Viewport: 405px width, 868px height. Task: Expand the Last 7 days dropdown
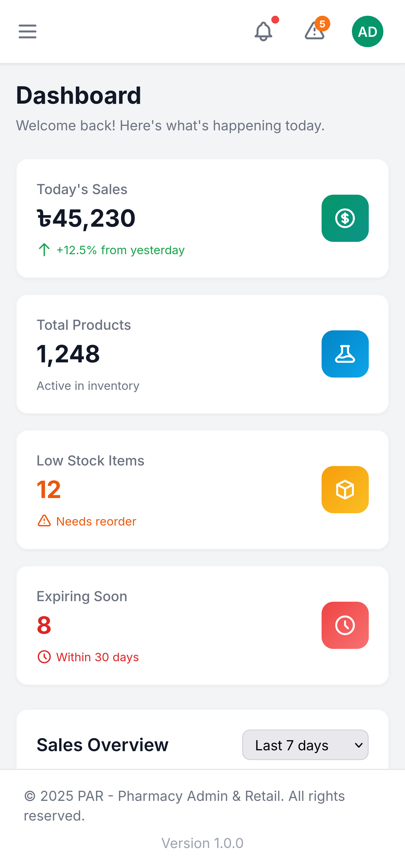(x=305, y=745)
